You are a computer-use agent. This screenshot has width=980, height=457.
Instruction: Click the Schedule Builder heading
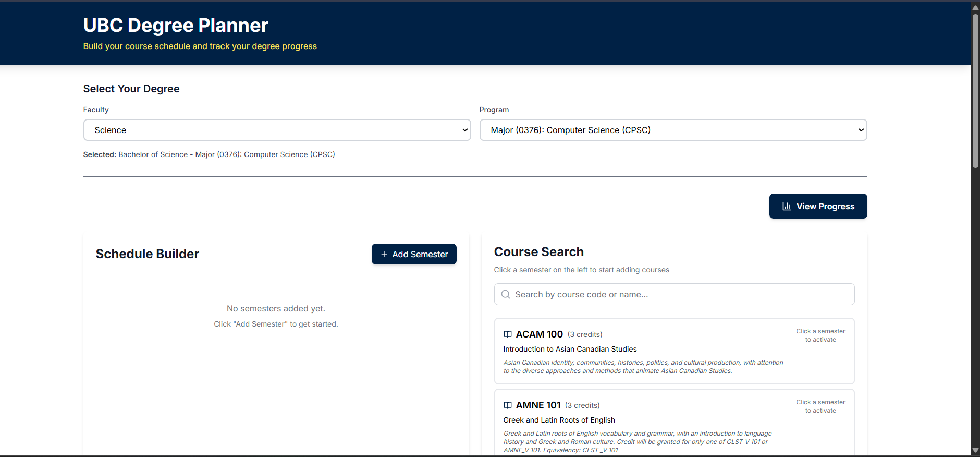[x=148, y=254]
